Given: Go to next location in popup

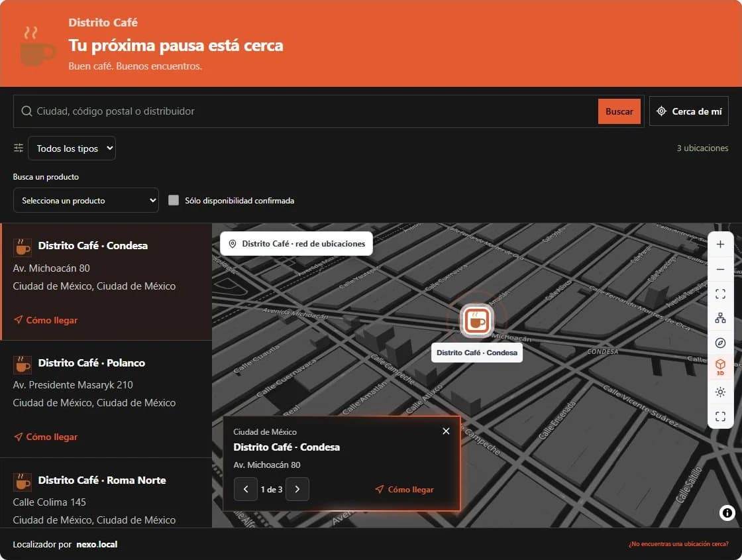Looking at the screenshot, I should [x=297, y=490].
